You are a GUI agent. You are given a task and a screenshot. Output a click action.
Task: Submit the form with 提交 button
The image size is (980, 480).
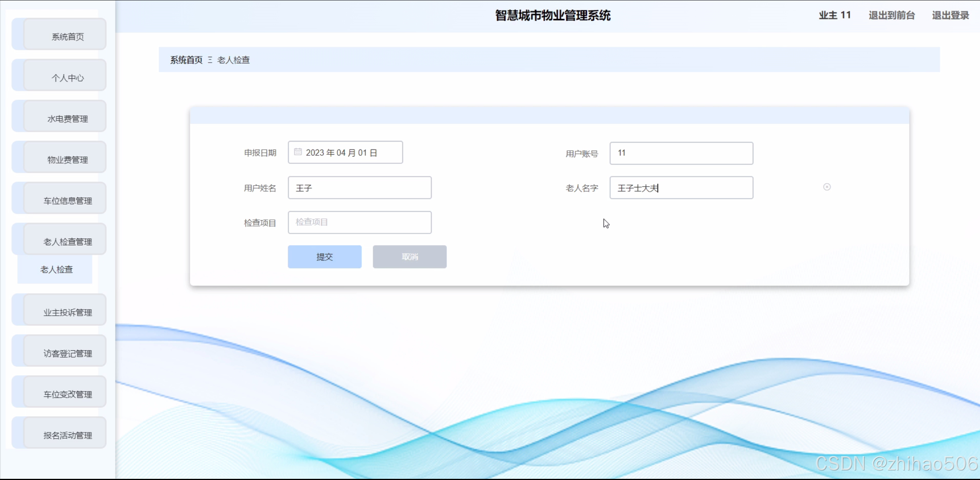(x=324, y=257)
